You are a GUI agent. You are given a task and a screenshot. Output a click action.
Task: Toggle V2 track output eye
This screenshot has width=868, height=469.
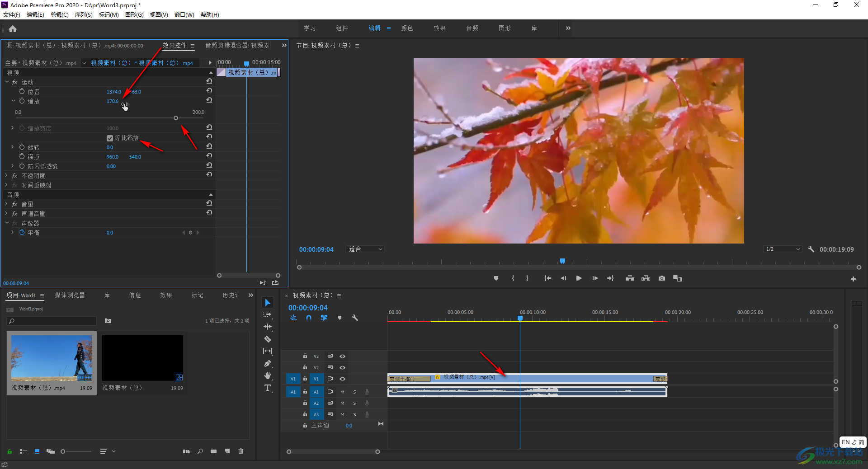coord(342,367)
